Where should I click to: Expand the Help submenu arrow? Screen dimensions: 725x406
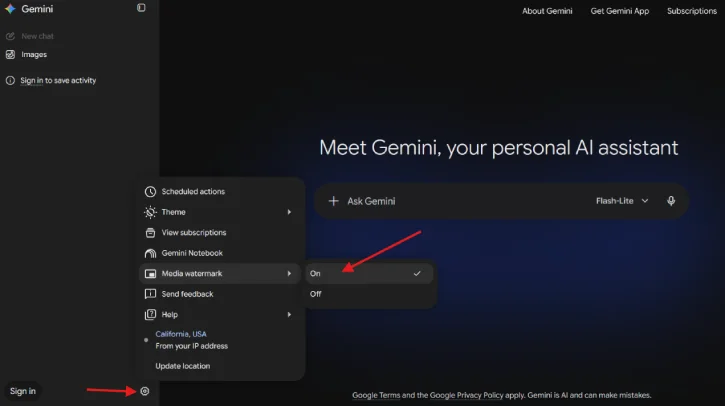[289, 314]
